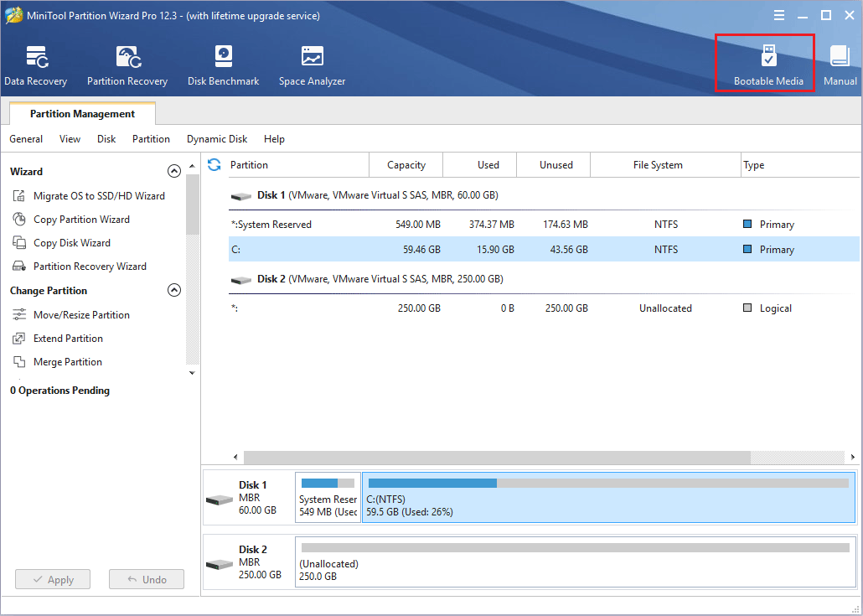The image size is (863, 616).
Task: Open the General menu
Action: click(26, 139)
